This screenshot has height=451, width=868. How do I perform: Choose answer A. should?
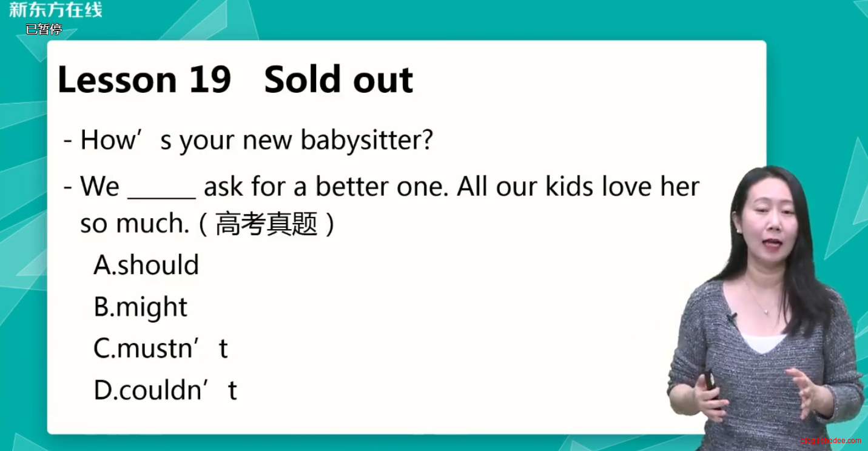(146, 266)
